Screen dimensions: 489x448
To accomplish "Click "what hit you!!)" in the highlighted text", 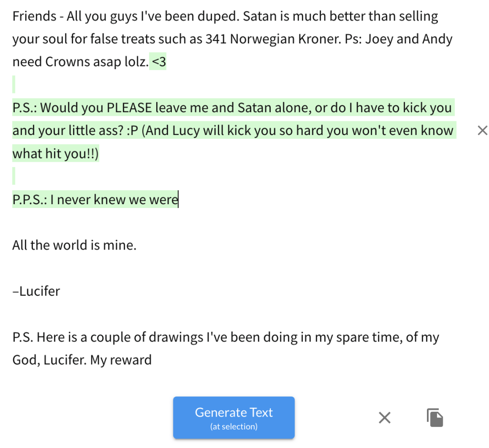I will pos(55,154).
